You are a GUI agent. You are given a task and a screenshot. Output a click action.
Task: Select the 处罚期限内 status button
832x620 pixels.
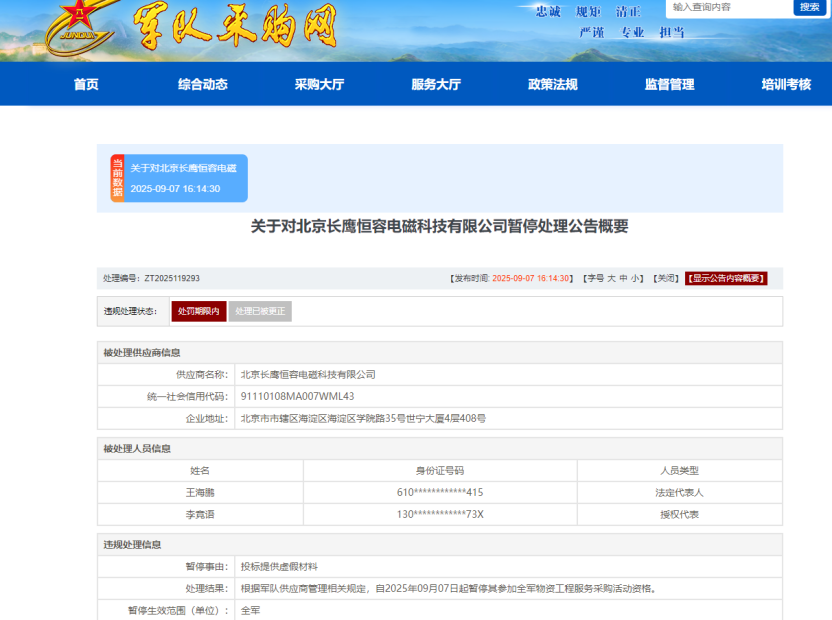tap(199, 311)
